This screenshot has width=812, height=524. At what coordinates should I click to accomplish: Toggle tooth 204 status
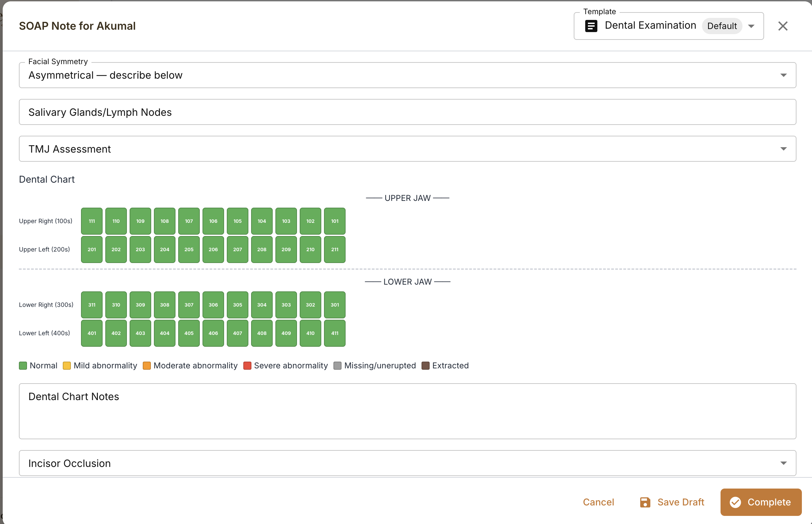click(165, 250)
